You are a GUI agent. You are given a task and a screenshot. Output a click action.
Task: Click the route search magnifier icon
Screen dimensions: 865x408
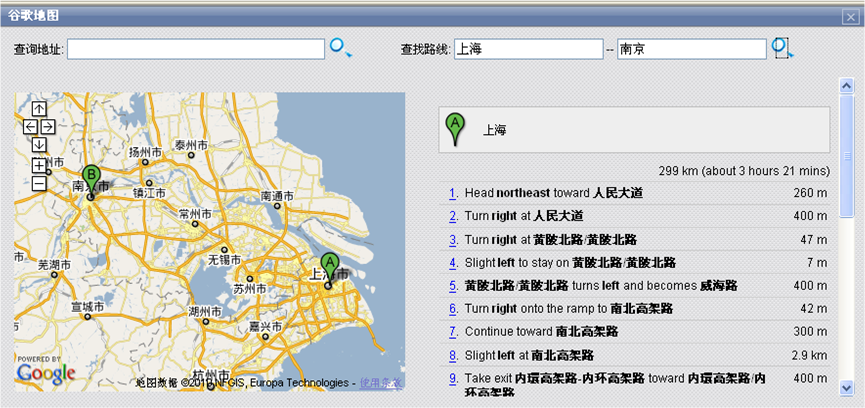pyautogui.click(x=781, y=48)
